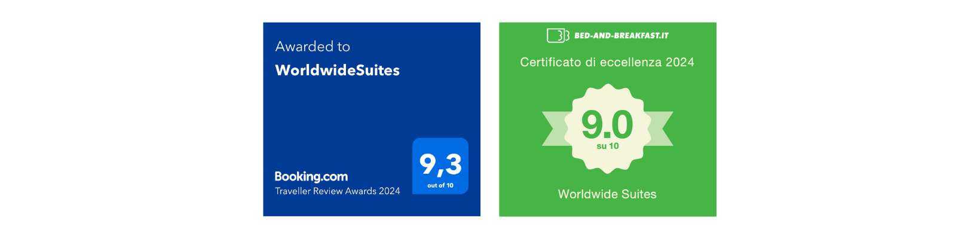Click the 'out of 10' label
The width and height of the screenshot is (980, 239).
click(x=440, y=185)
